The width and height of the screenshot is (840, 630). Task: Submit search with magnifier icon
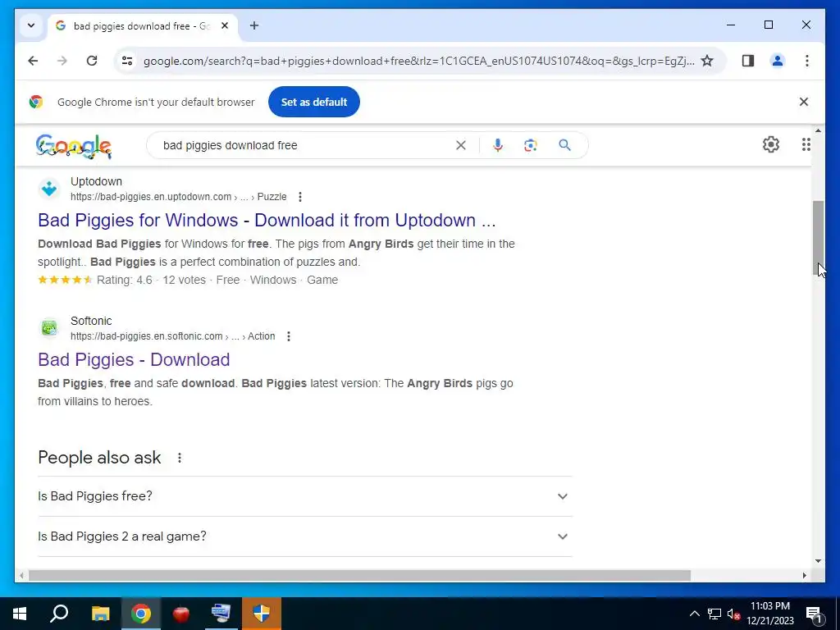[x=564, y=145]
